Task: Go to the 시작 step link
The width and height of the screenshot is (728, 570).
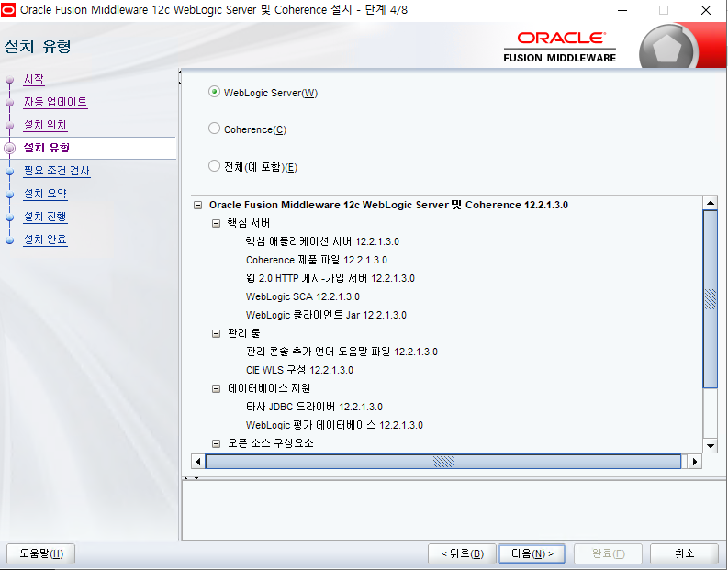Action: 34,79
